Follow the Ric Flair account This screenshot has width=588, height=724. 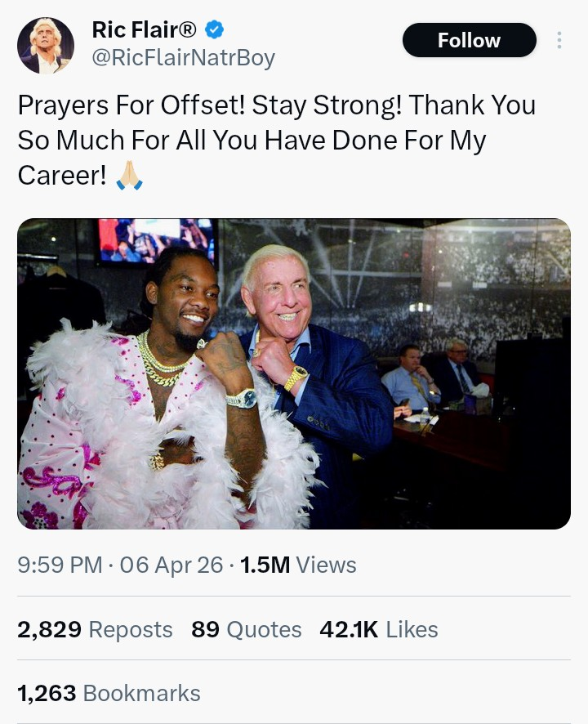click(469, 40)
